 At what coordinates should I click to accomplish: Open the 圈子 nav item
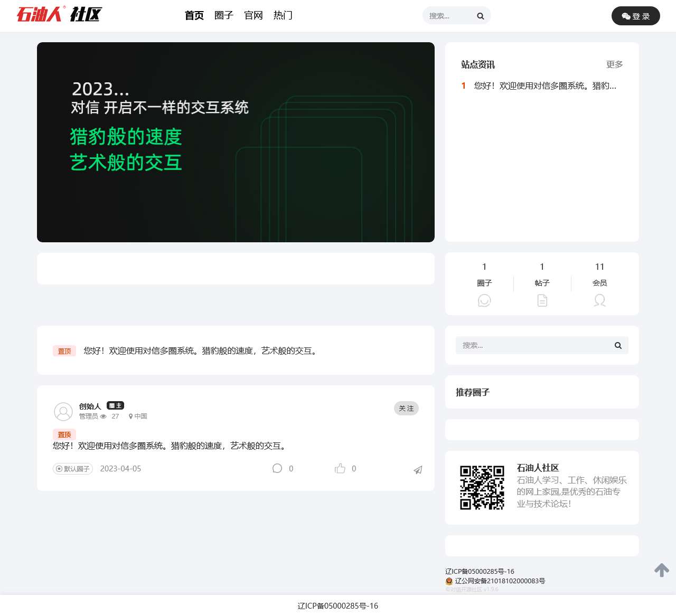click(224, 15)
